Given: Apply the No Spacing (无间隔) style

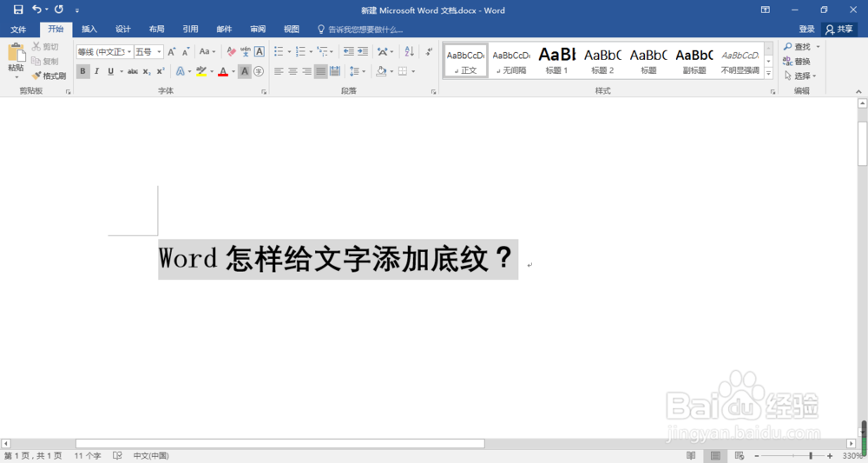Looking at the screenshot, I should point(511,60).
